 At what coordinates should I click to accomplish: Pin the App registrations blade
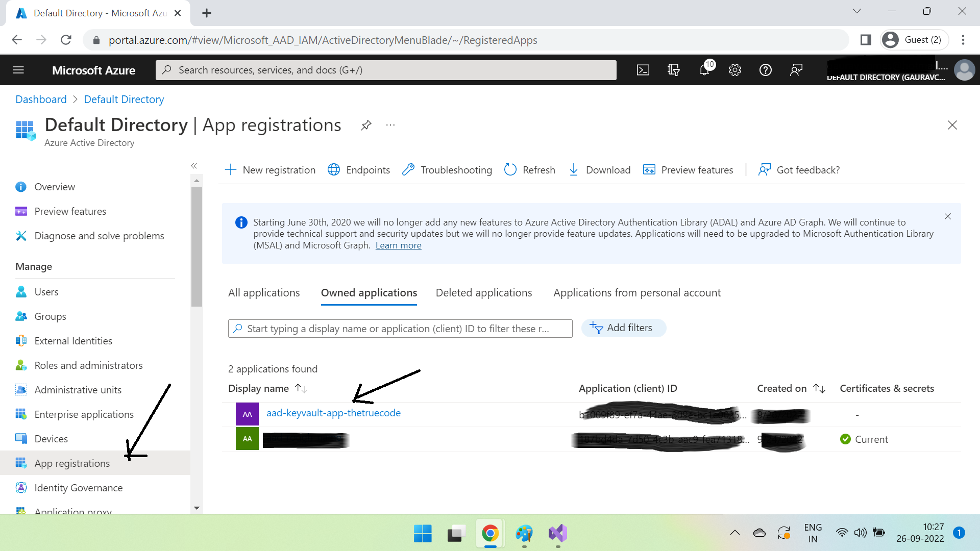[366, 125]
